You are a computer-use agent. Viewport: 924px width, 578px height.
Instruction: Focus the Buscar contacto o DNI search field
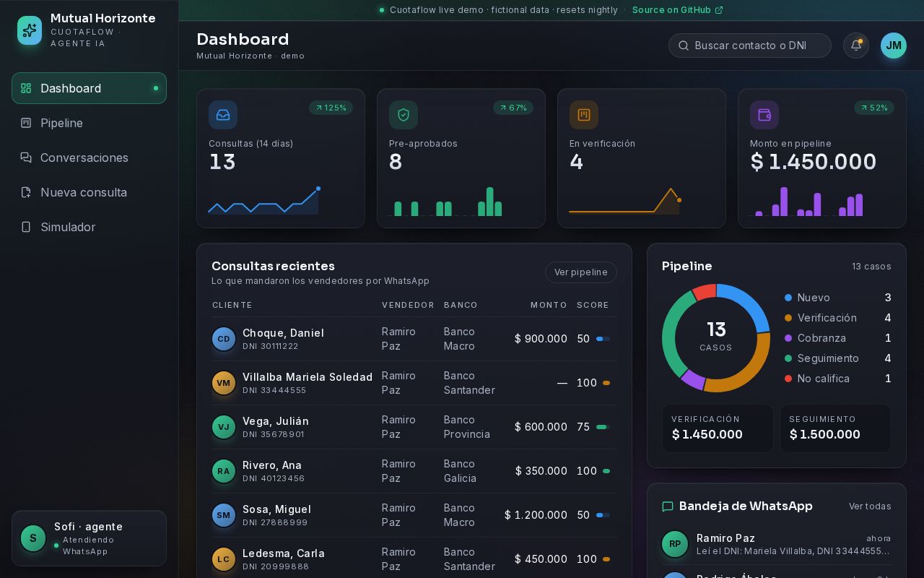[750, 46]
